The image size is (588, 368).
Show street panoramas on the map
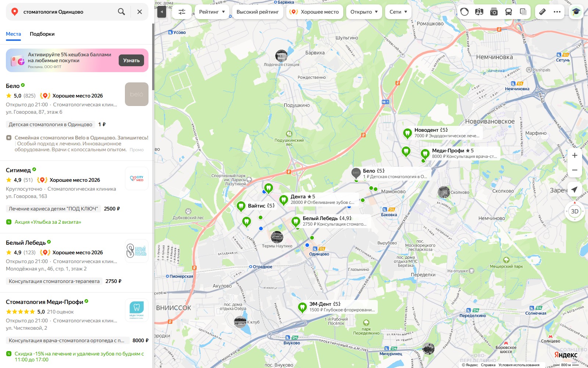[x=479, y=12]
